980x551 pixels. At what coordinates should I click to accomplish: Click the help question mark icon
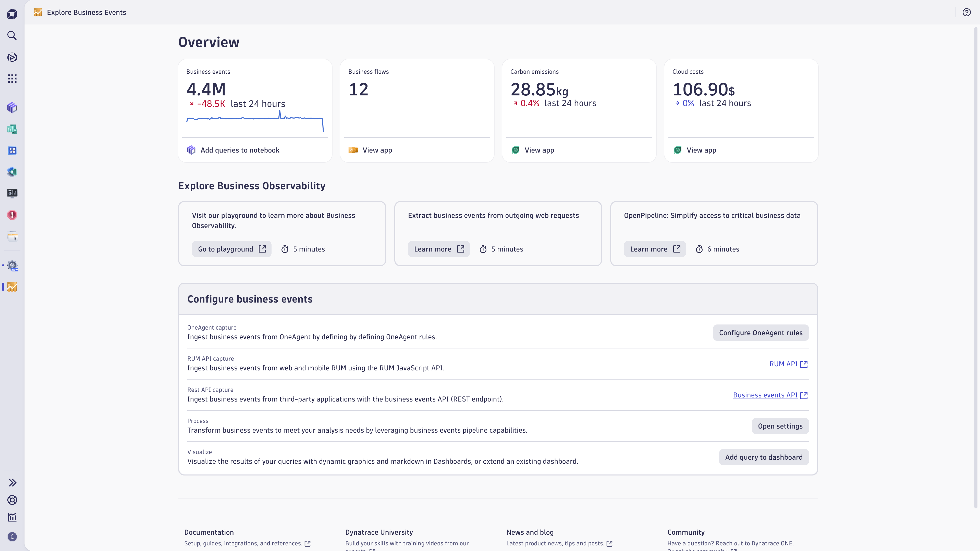pos(966,12)
